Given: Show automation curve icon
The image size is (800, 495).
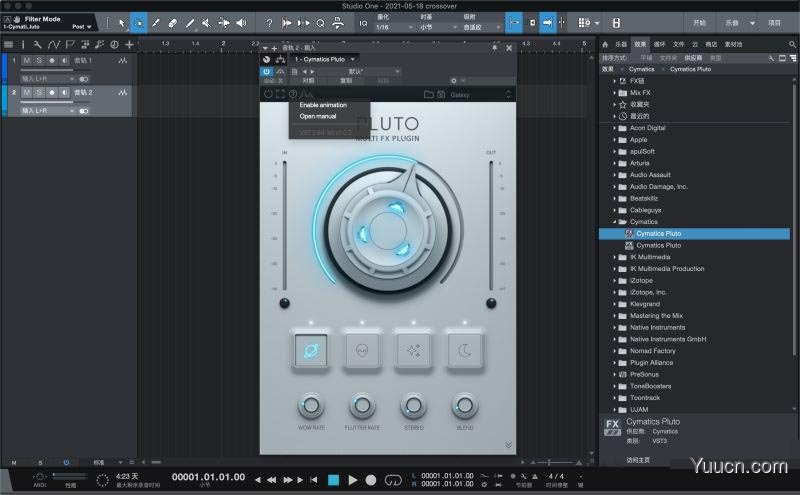Looking at the screenshot, I should 54,45.
